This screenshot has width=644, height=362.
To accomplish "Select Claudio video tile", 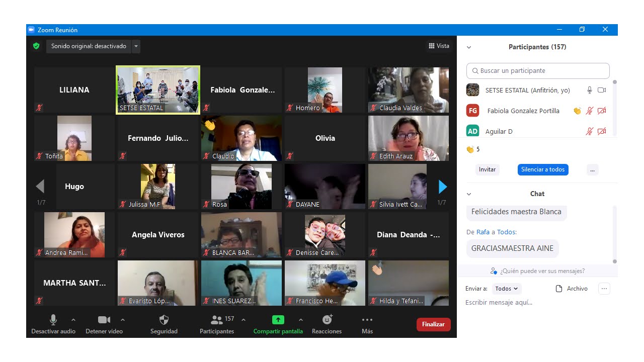I will coord(242,138).
